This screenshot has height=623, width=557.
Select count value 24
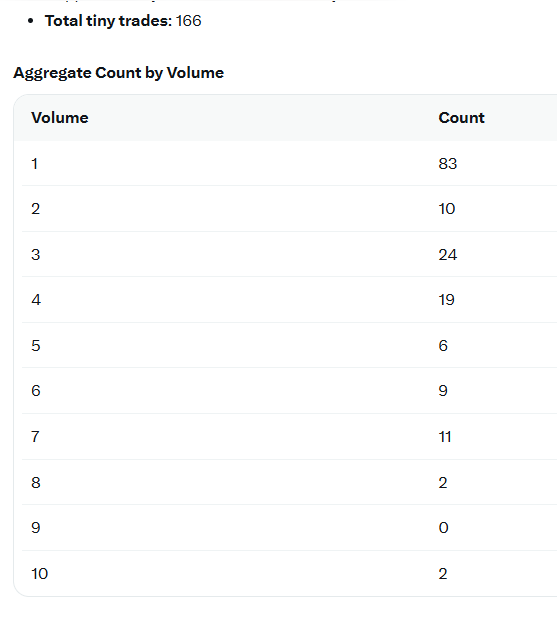[x=448, y=254]
